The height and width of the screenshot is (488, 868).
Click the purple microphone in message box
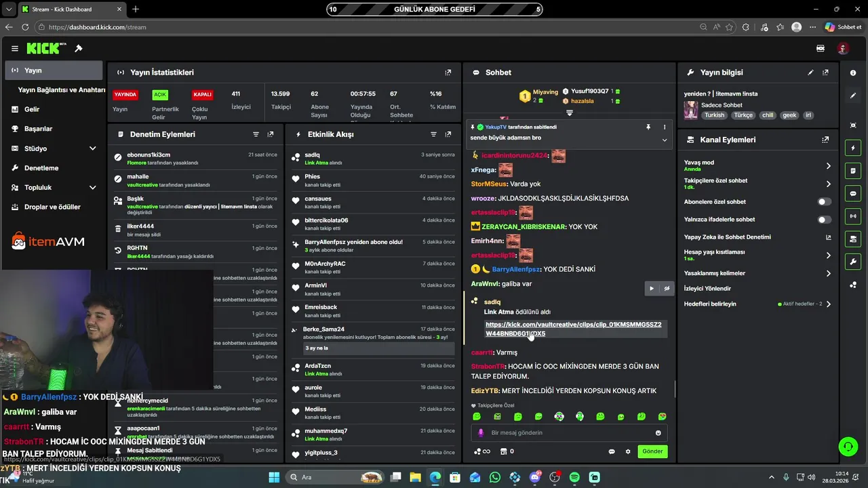pyautogui.click(x=481, y=432)
